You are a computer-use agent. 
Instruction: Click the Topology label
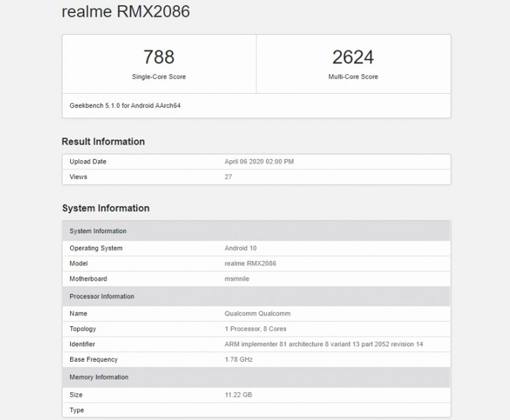pos(83,329)
